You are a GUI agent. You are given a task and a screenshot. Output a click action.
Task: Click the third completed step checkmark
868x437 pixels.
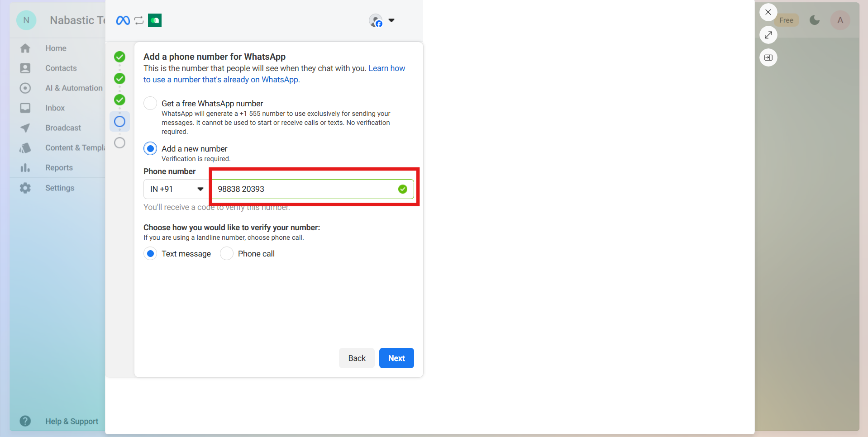(x=119, y=100)
